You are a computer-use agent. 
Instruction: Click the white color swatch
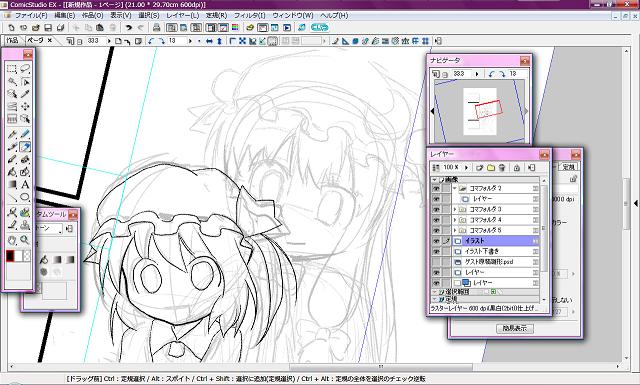point(19,256)
